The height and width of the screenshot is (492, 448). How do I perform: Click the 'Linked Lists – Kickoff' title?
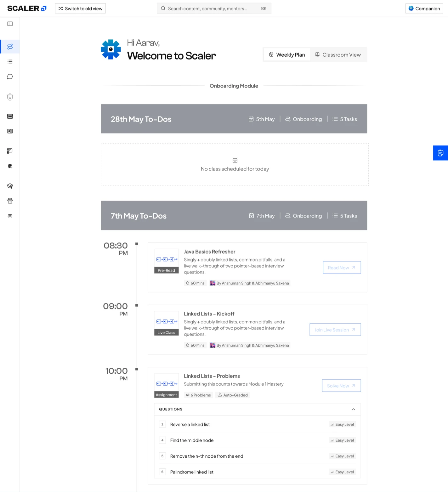pos(209,314)
